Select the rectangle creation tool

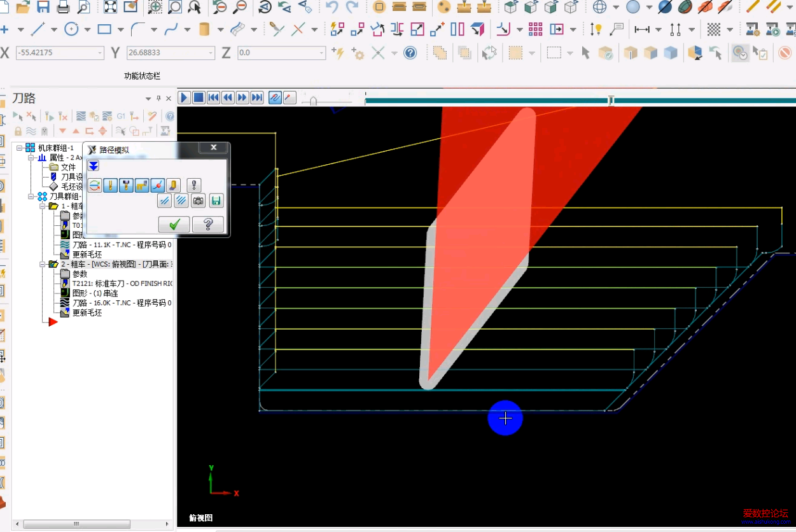[x=105, y=29]
